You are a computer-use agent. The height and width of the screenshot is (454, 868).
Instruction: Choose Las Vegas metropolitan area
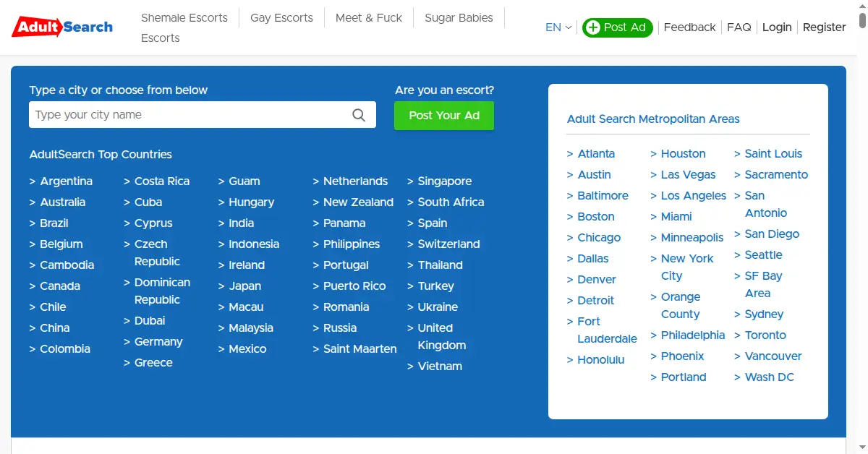click(x=688, y=175)
